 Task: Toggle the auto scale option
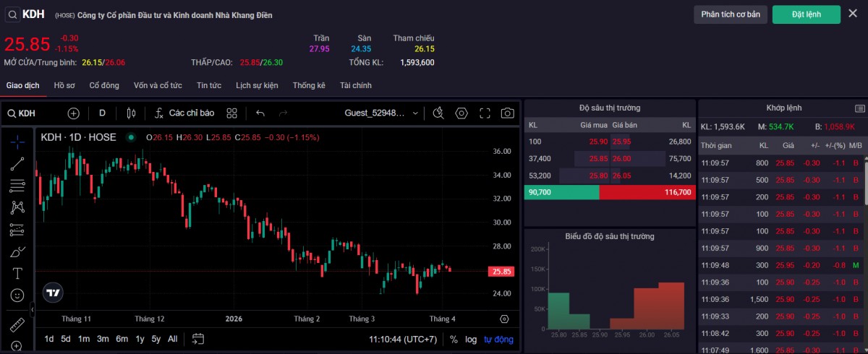[x=498, y=339]
